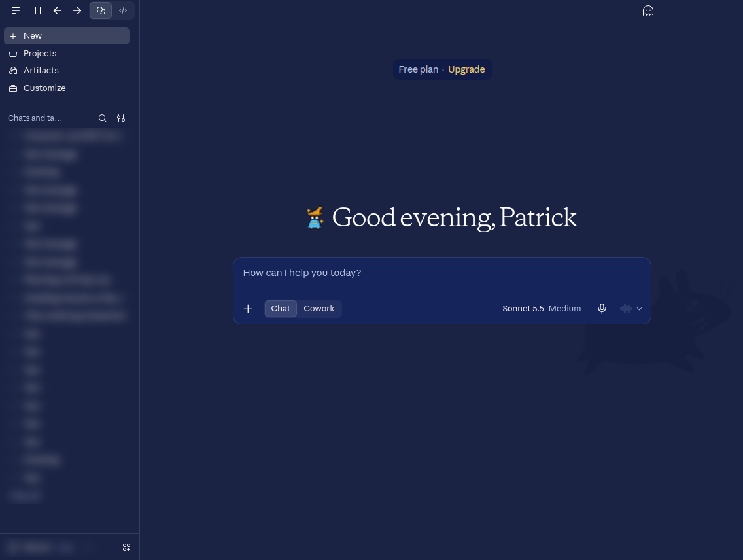The image size is (743, 560).
Task: Open Artifacts in the sidebar
Action: (67, 71)
